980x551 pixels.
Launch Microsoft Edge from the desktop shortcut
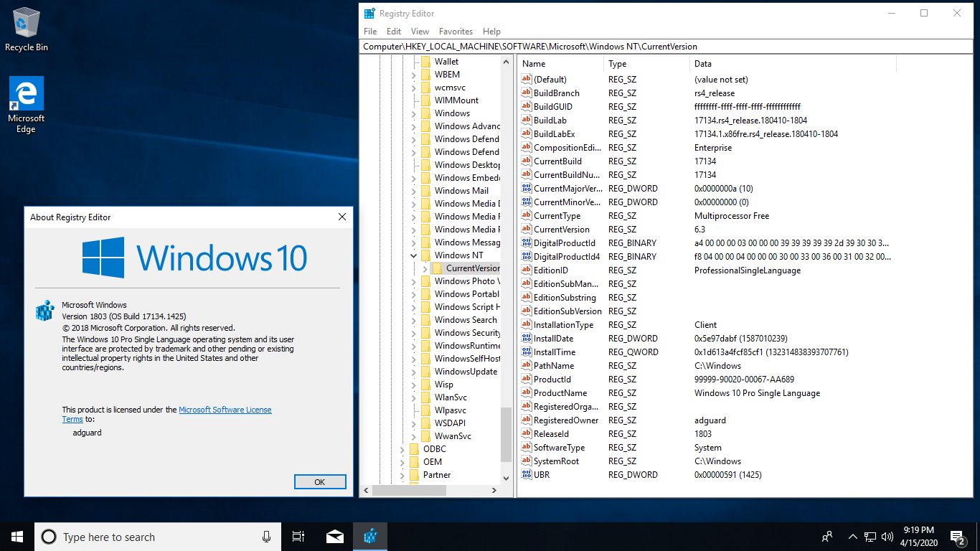tap(27, 105)
